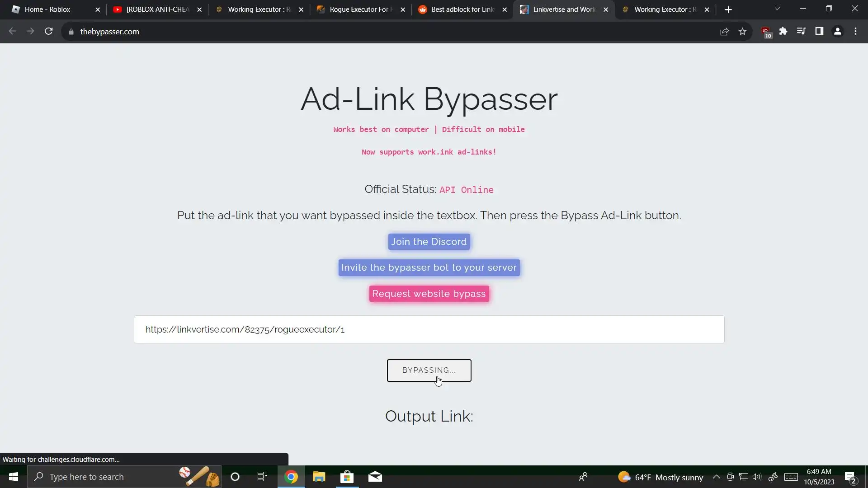868x488 pixels.
Task: Reload the current page
Action: [x=49, y=31]
